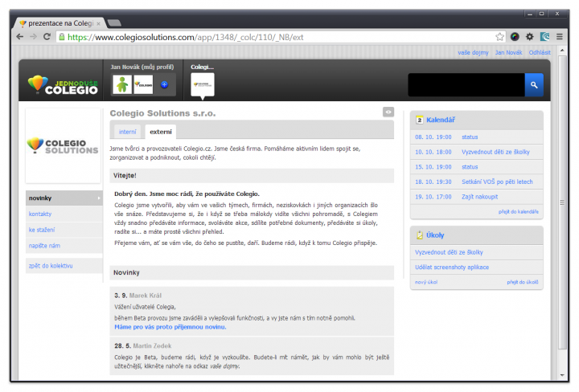The image size is (579, 392).
Task: Open the gear extension icon in toolbar
Action: tap(529, 37)
